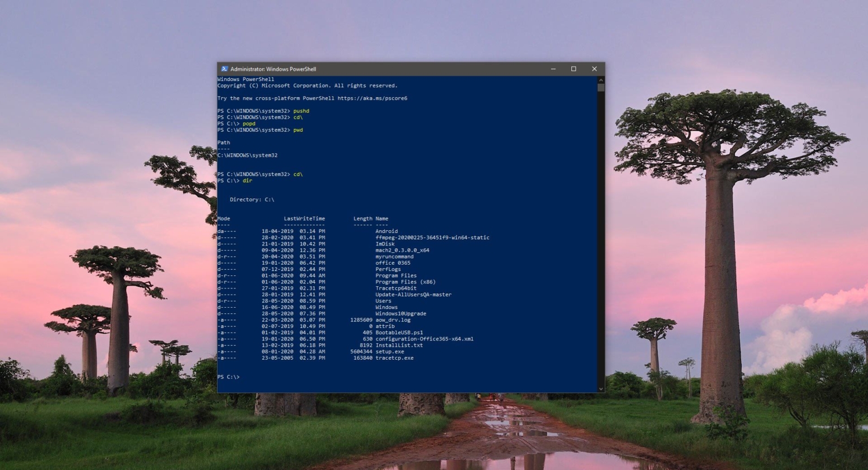Screen dimensions: 868x470
Task: Select the yellow "pushd" command text
Action: click(301, 111)
